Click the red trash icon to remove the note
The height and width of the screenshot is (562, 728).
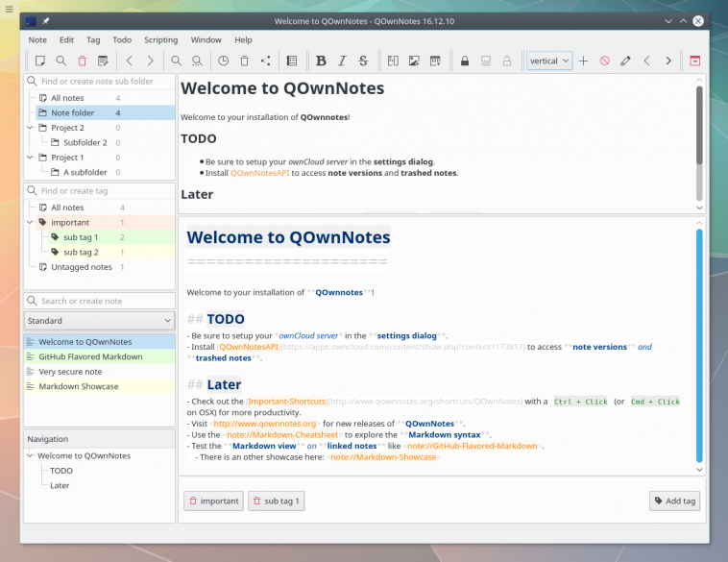pos(82,61)
